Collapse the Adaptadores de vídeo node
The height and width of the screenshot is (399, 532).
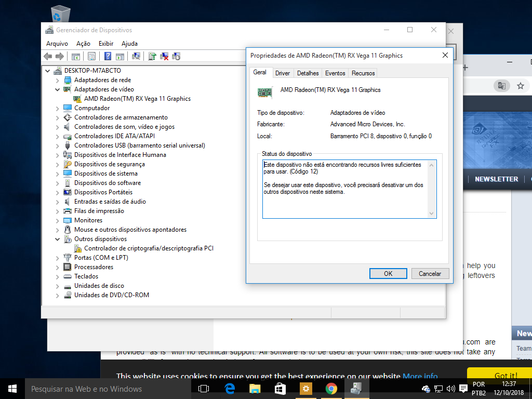[x=57, y=89]
